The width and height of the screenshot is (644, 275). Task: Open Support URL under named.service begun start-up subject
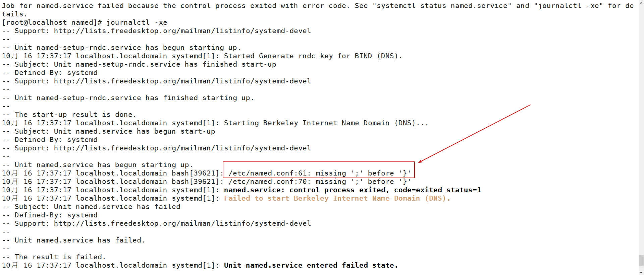pyautogui.click(x=182, y=148)
